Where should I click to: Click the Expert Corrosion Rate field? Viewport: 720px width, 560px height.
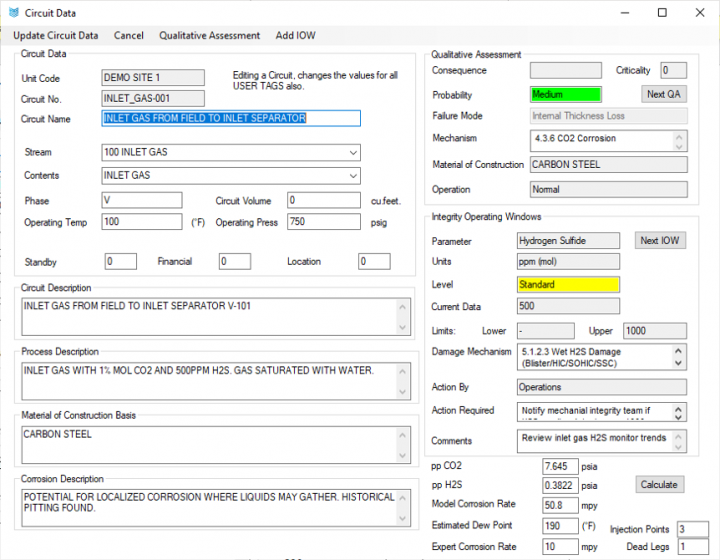[x=560, y=547]
